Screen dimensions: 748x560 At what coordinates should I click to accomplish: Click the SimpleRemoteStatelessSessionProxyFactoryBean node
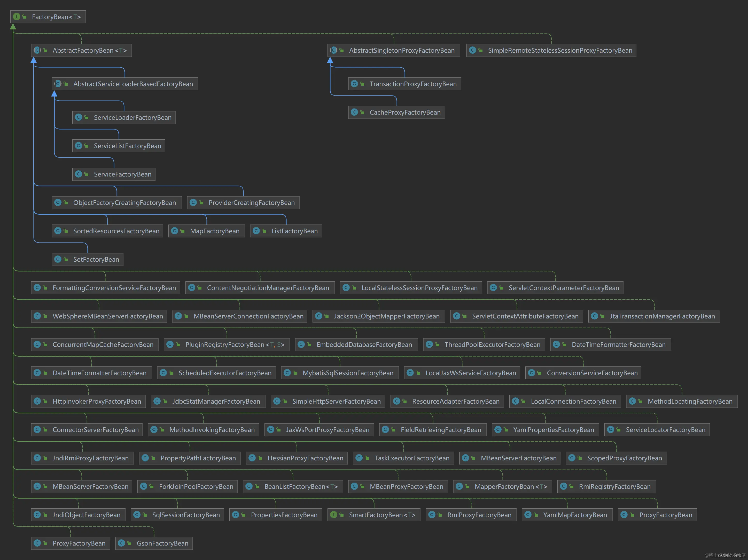(x=560, y=50)
